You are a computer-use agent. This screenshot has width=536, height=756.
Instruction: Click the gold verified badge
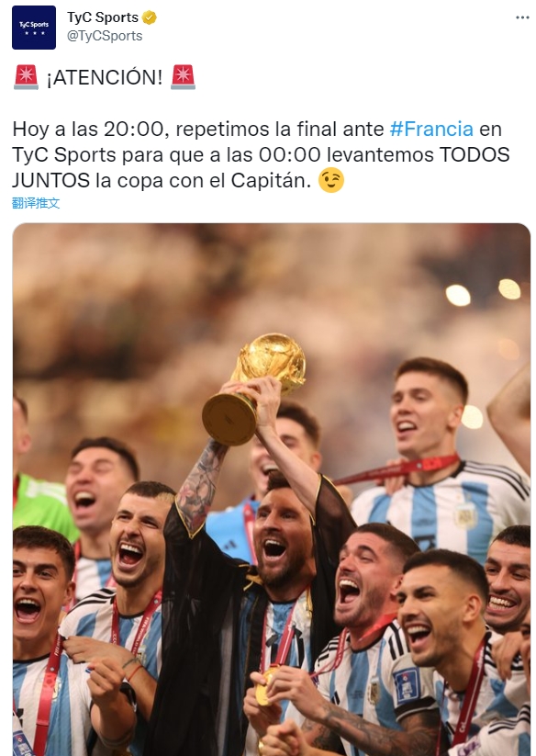pyautogui.click(x=150, y=17)
